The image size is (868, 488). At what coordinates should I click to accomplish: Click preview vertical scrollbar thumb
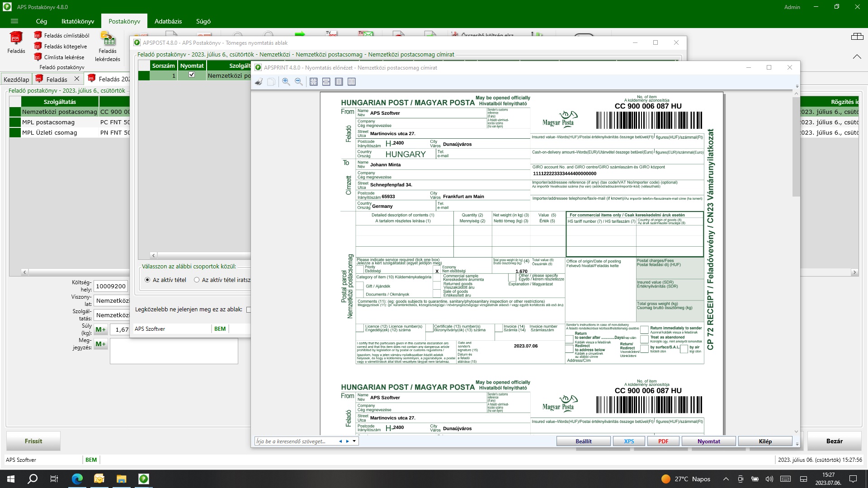[797, 146]
